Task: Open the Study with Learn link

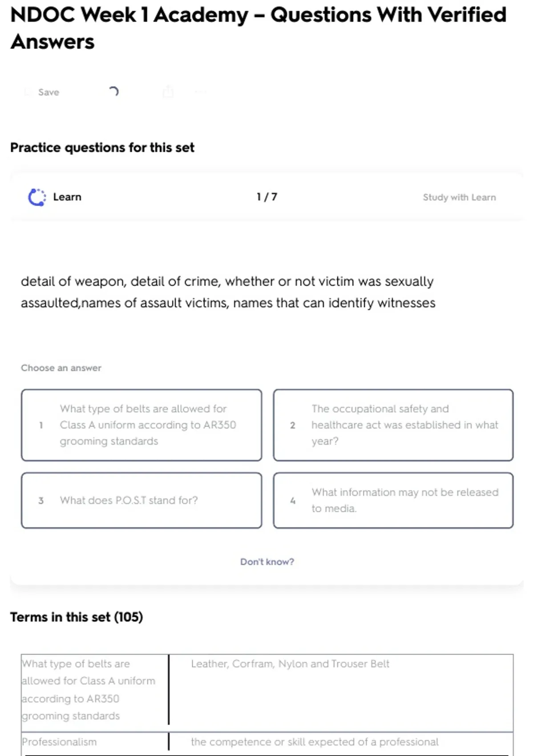Action: [x=459, y=197]
